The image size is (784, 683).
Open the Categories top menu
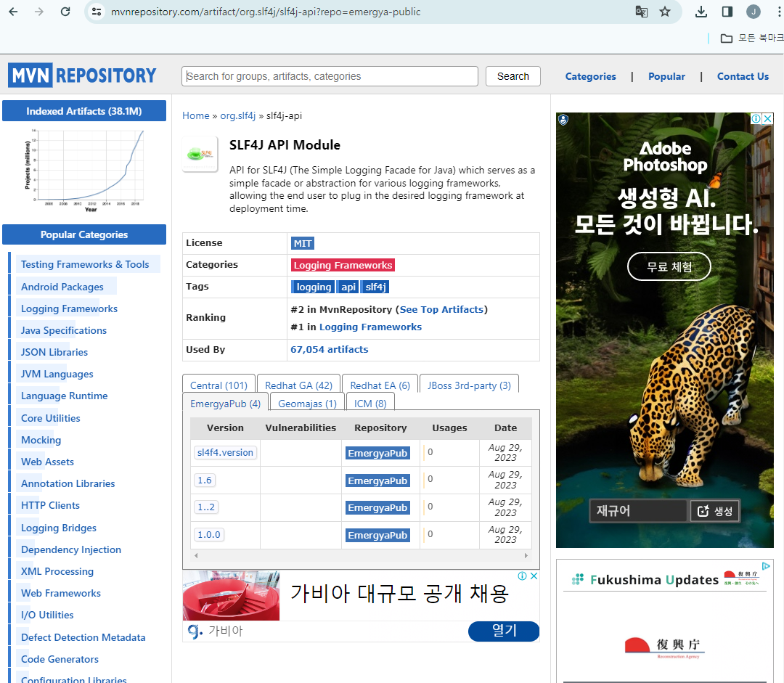tap(590, 76)
